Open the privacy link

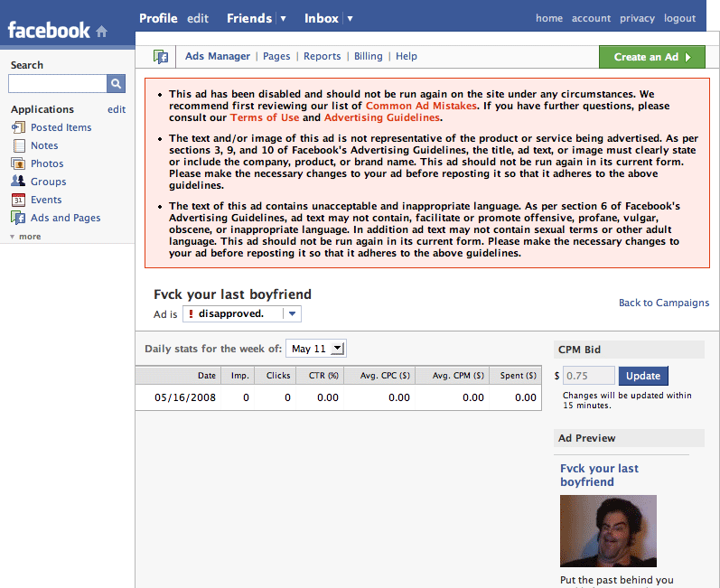coord(638,18)
